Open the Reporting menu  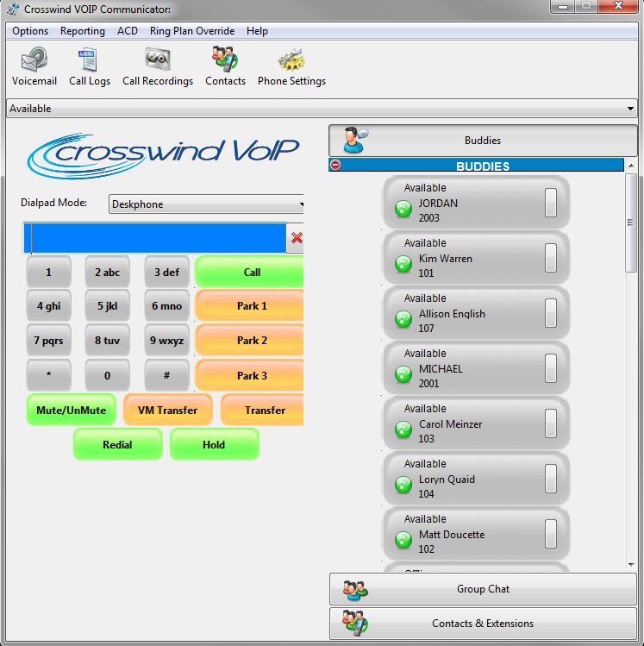(82, 31)
